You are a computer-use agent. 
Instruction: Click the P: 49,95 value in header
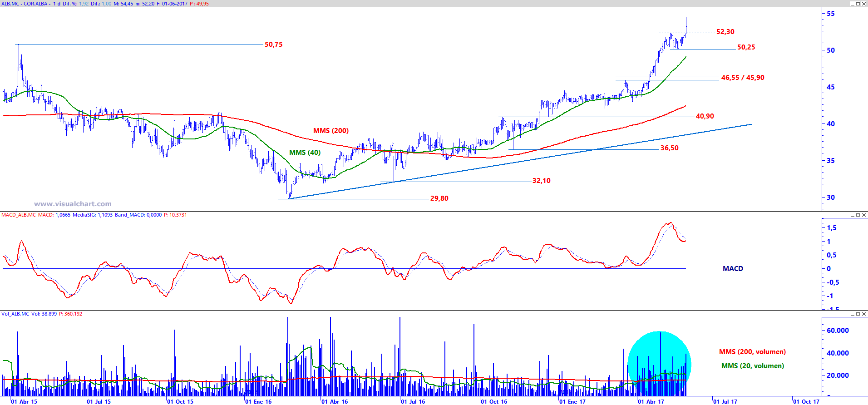point(199,4)
